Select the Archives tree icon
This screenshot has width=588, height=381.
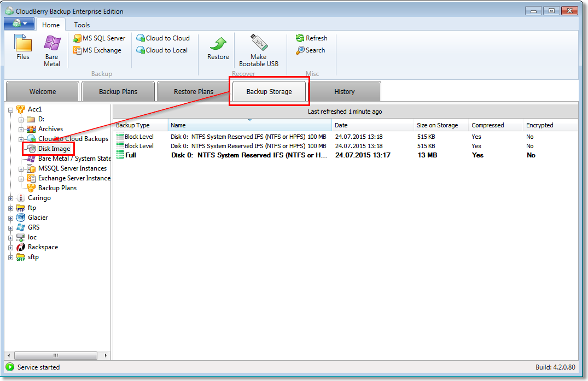tap(31, 129)
